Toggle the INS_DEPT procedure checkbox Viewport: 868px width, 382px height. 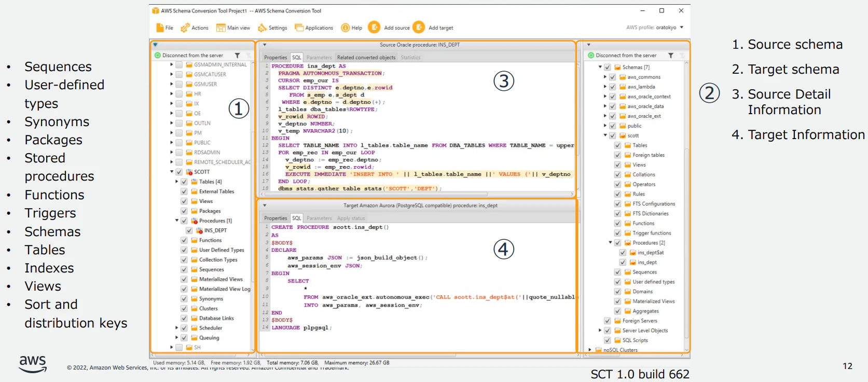tap(189, 230)
